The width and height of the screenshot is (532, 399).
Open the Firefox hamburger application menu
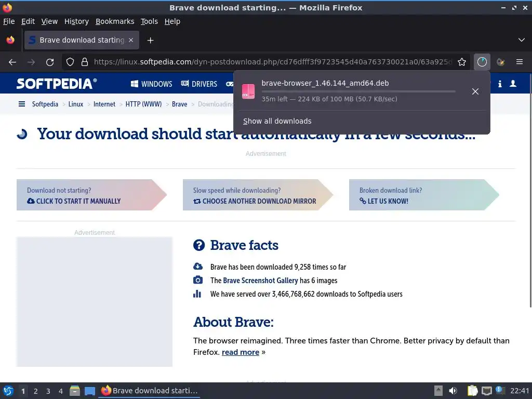click(520, 62)
